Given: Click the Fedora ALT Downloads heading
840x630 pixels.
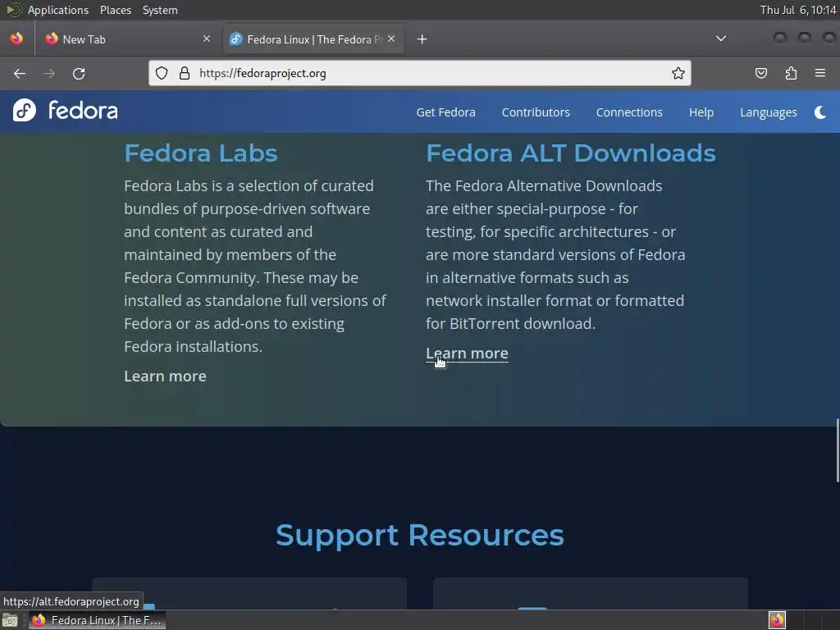Looking at the screenshot, I should click(x=571, y=153).
